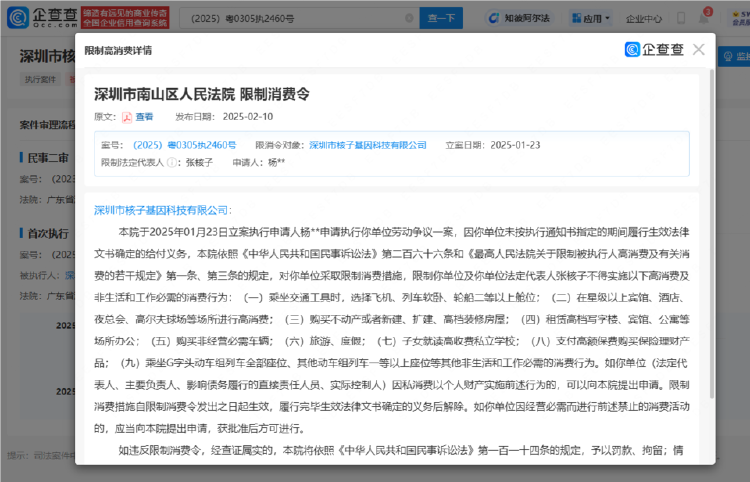
Task: Click 首次执行 section heading on background page
Action: 48,233
